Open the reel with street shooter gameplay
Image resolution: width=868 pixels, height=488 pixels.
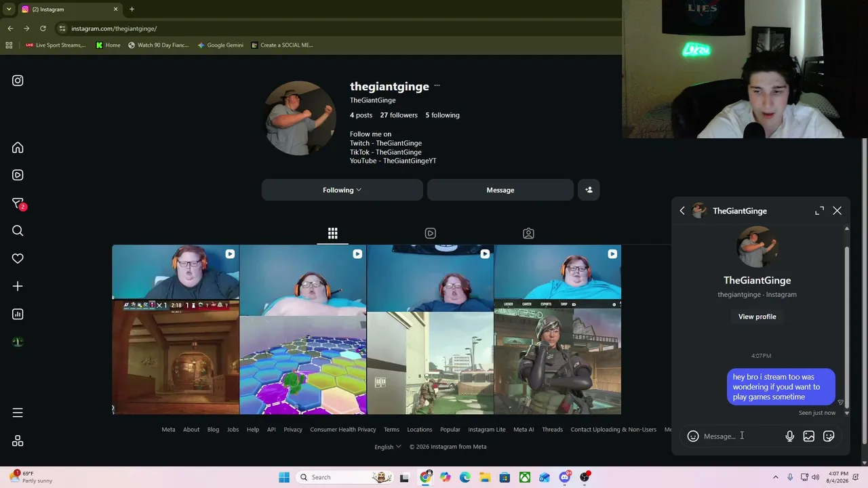(x=431, y=329)
